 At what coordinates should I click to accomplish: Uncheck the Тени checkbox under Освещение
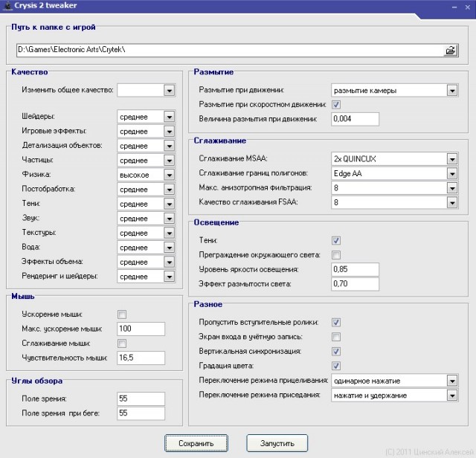[336, 240]
